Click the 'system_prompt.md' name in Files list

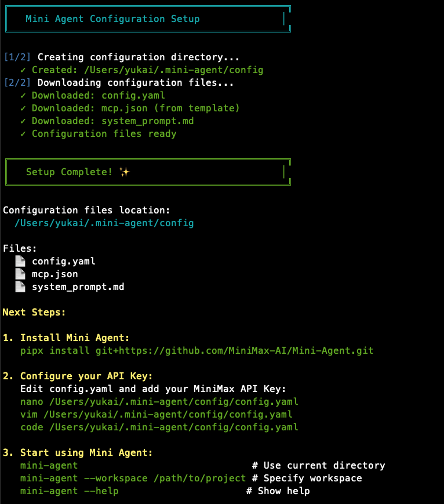click(x=78, y=287)
